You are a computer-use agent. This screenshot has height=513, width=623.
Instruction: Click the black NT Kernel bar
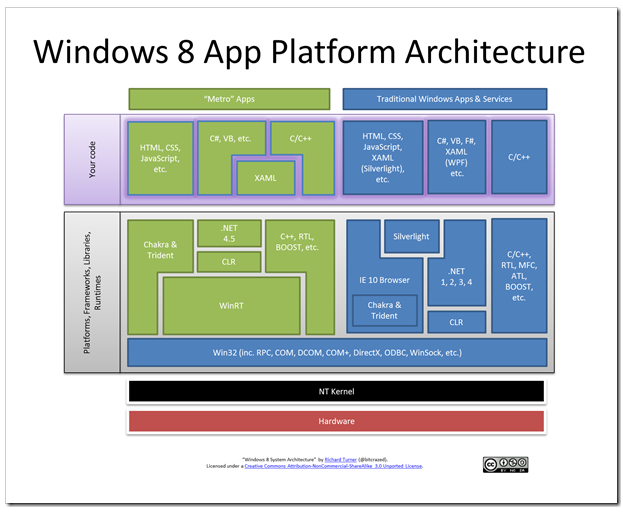(x=336, y=391)
